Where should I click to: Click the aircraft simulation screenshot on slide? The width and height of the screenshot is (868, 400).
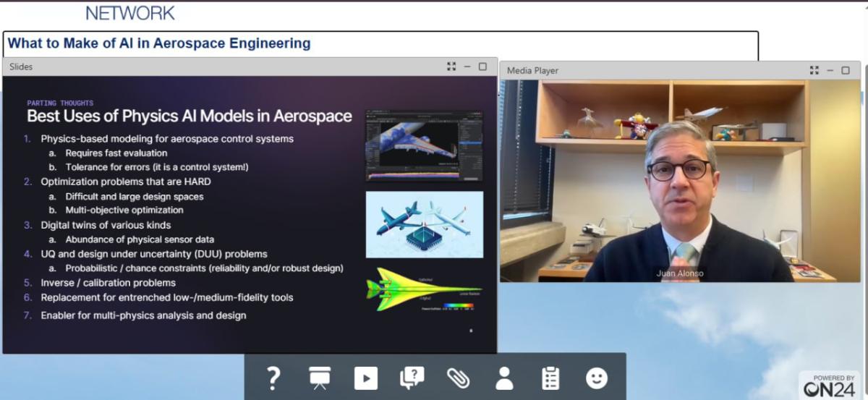click(424, 145)
